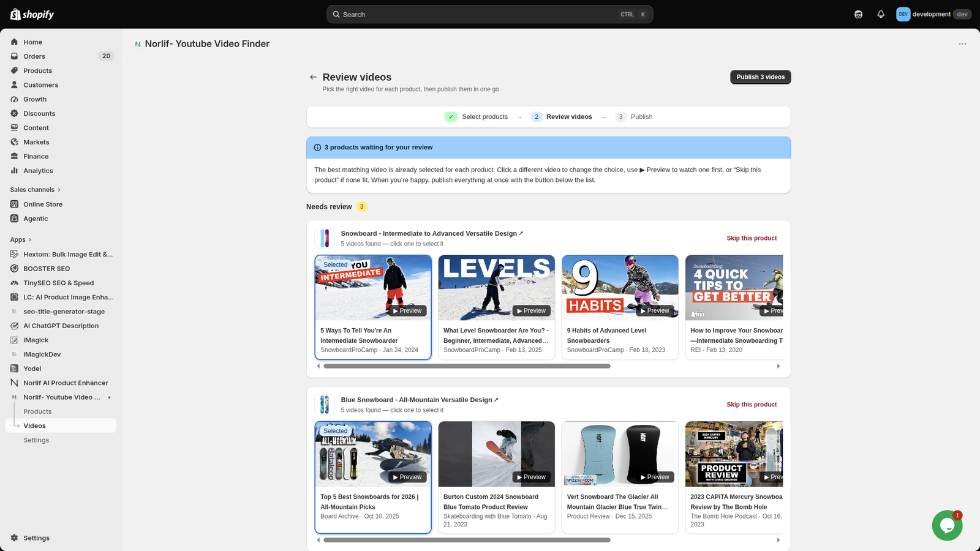Preview the 9 Habits of Advanced Level video
Screen dimensions: 980x551
(x=655, y=311)
